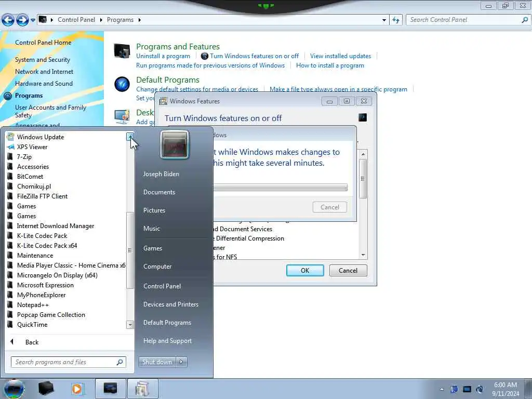
Task: Open address bar history dropdown
Action: click(384, 20)
